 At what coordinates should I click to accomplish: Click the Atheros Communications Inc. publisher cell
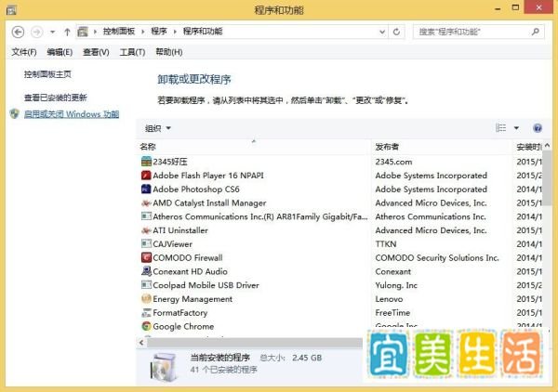431,216
